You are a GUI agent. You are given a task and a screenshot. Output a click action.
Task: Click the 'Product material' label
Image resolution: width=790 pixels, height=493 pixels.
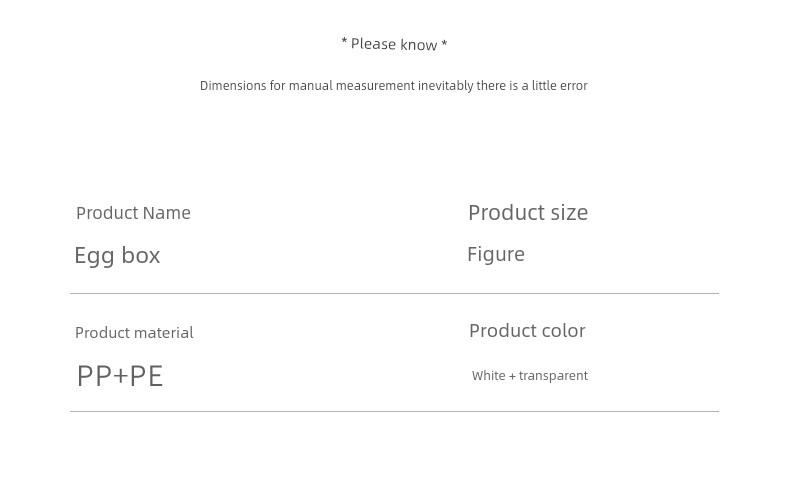(135, 333)
